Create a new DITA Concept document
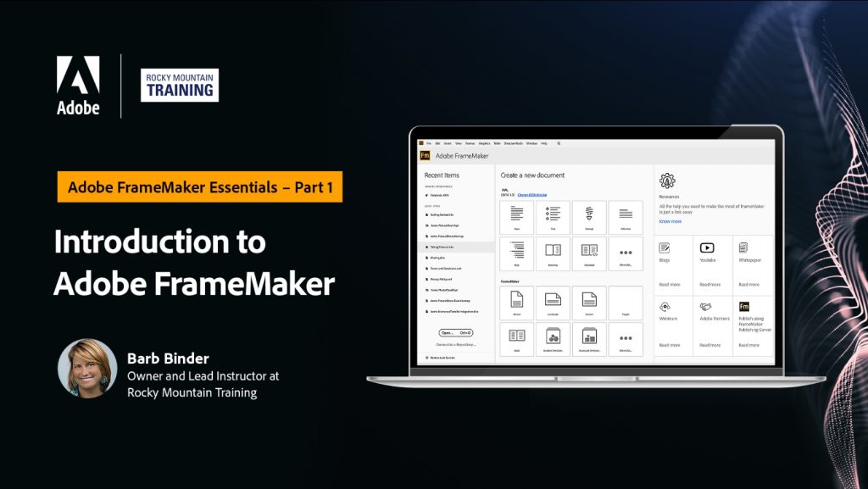The image size is (868, 489). (589, 218)
